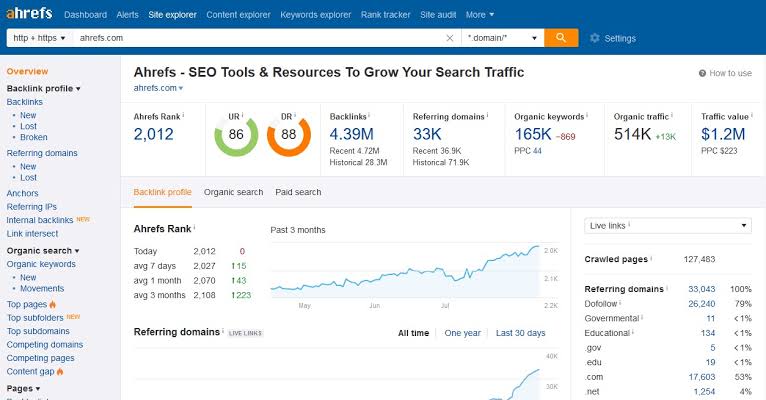The width and height of the screenshot is (766, 400).
Task: Collapse the Organic search sidebar section
Action: (43, 251)
